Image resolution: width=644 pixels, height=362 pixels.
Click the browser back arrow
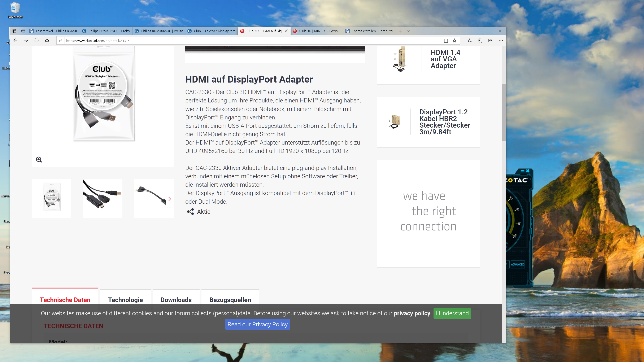pyautogui.click(x=16, y=40)
